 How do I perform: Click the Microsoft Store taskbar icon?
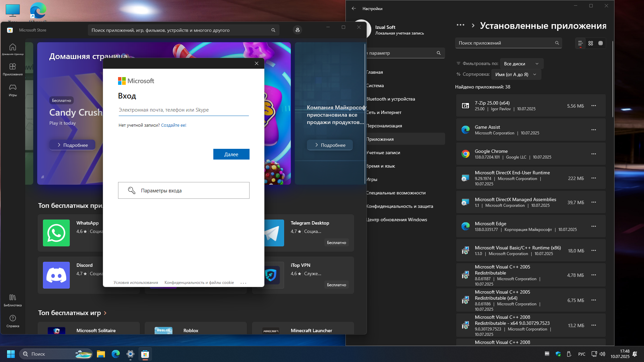click(145, 354)
